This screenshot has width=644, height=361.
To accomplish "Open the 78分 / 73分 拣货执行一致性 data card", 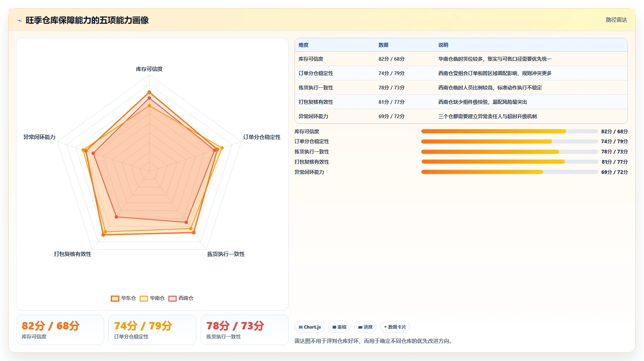I will coord(244,330).
